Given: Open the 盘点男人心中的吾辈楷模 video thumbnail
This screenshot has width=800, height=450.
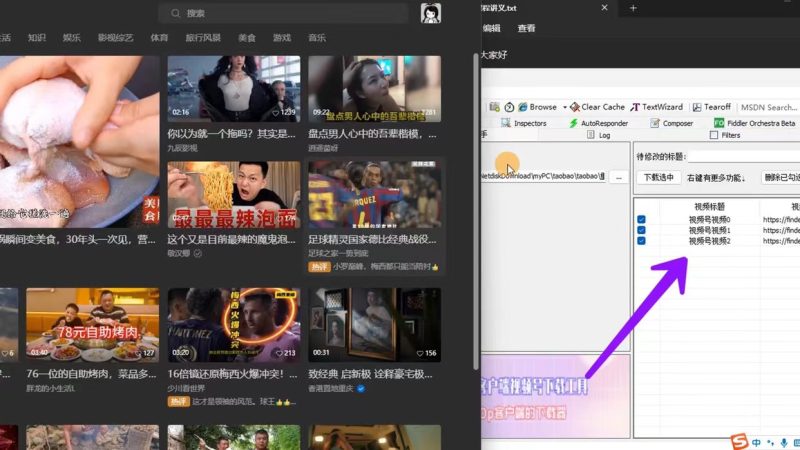Looking at the screenshot, I should pyautogui.click(x=374, y=89).
